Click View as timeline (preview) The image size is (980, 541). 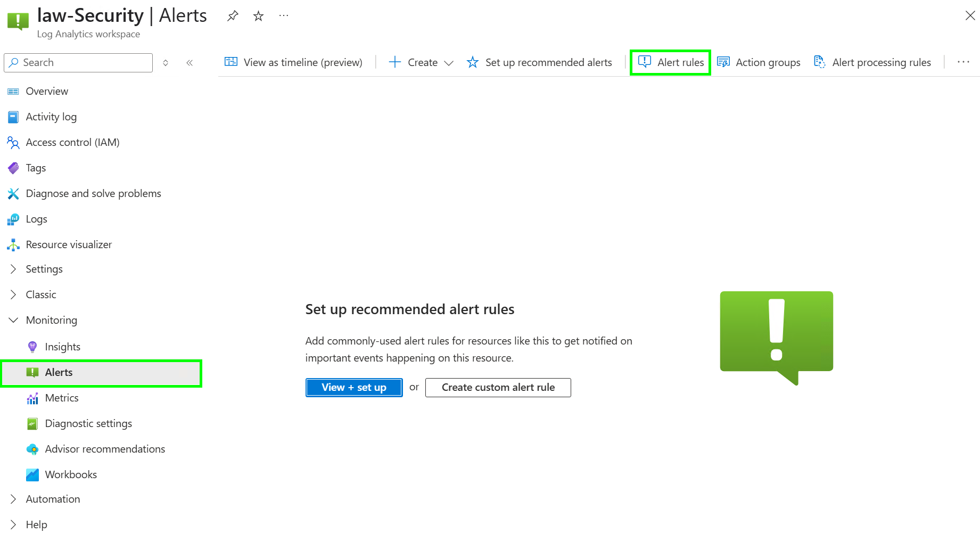(x=293, y=62)
